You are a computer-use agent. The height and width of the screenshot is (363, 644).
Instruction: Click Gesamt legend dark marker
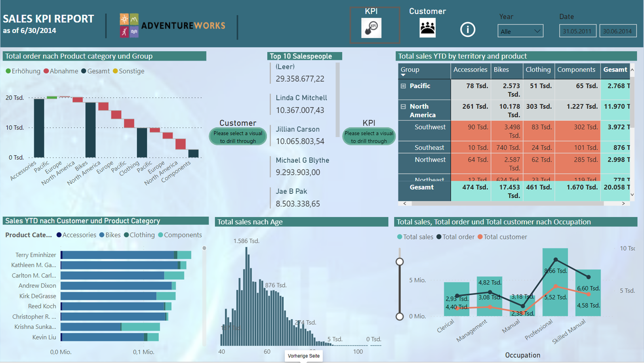coord(84,71)
